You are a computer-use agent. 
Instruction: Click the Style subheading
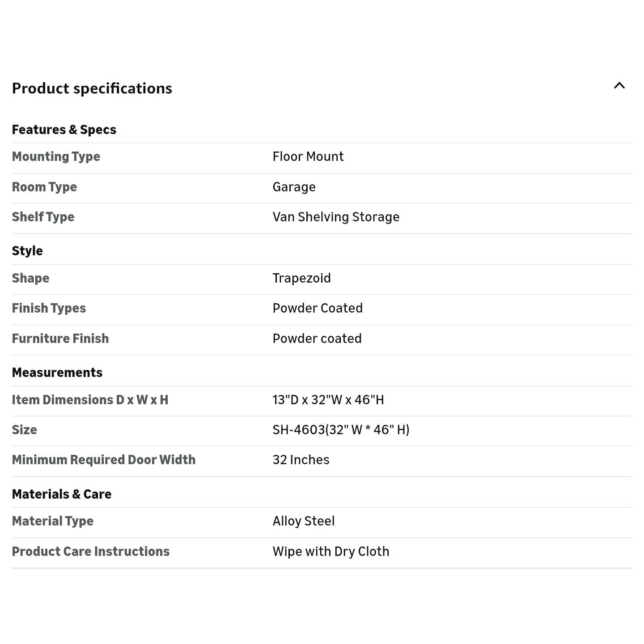(27, 251)
